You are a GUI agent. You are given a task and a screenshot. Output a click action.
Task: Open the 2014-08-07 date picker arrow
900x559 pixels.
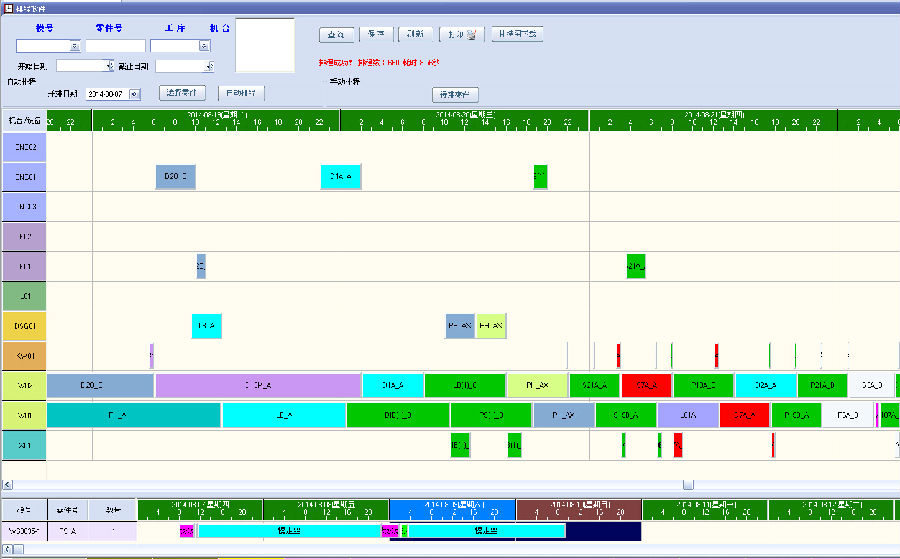(134, 94)
